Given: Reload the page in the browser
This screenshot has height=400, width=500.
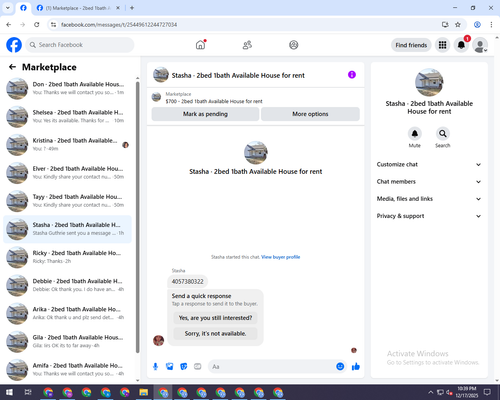Looking at the screenshot, I should click(x=37, y=25).
